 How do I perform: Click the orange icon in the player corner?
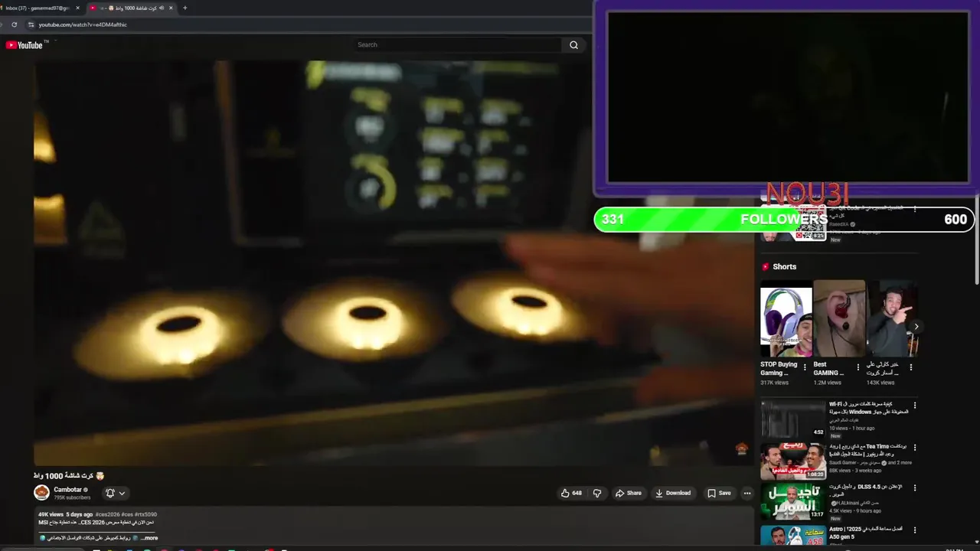(741, 448)
